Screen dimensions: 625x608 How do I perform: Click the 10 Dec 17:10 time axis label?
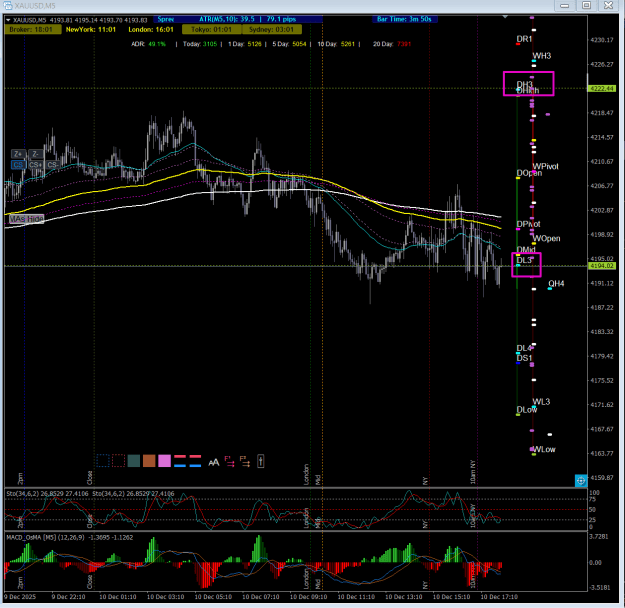(499, 597)
